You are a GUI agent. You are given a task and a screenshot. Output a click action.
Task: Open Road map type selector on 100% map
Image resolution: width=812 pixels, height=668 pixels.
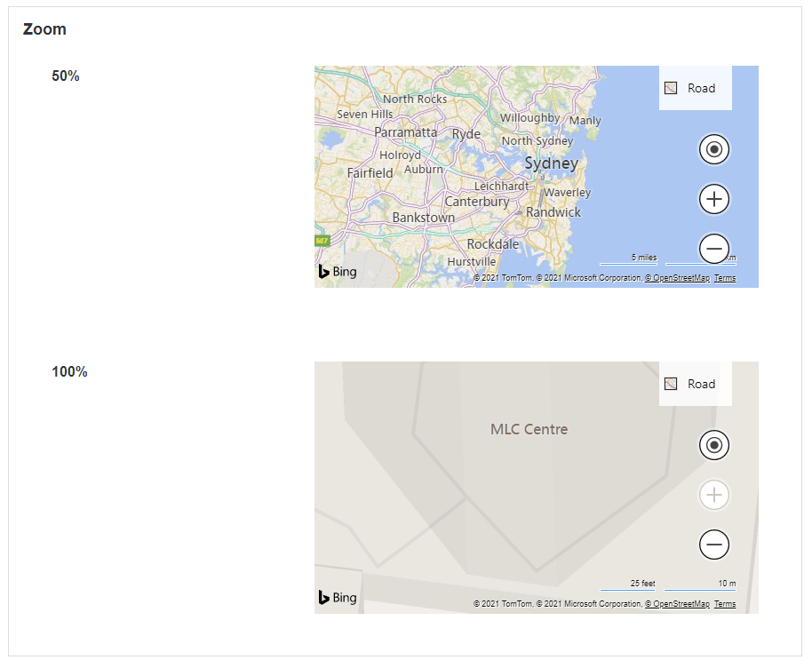[x=695, y=384]
